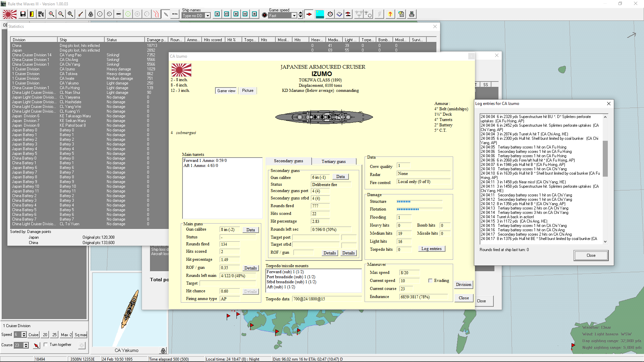Click the open book toolbar icon
The height and width of the screenshot is (362, 644).
pos(339,14)
